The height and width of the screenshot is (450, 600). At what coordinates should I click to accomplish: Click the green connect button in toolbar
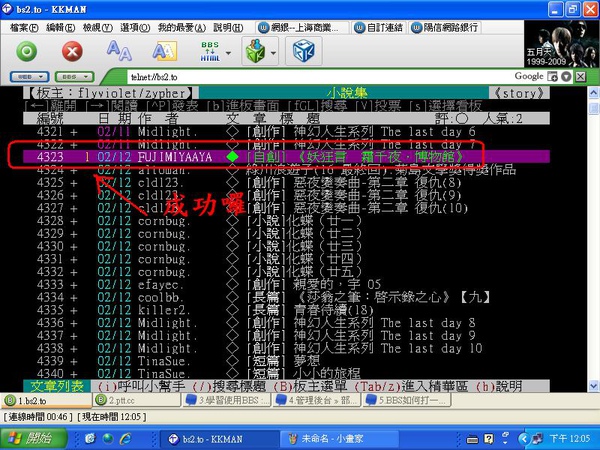[x=27, y=51]
